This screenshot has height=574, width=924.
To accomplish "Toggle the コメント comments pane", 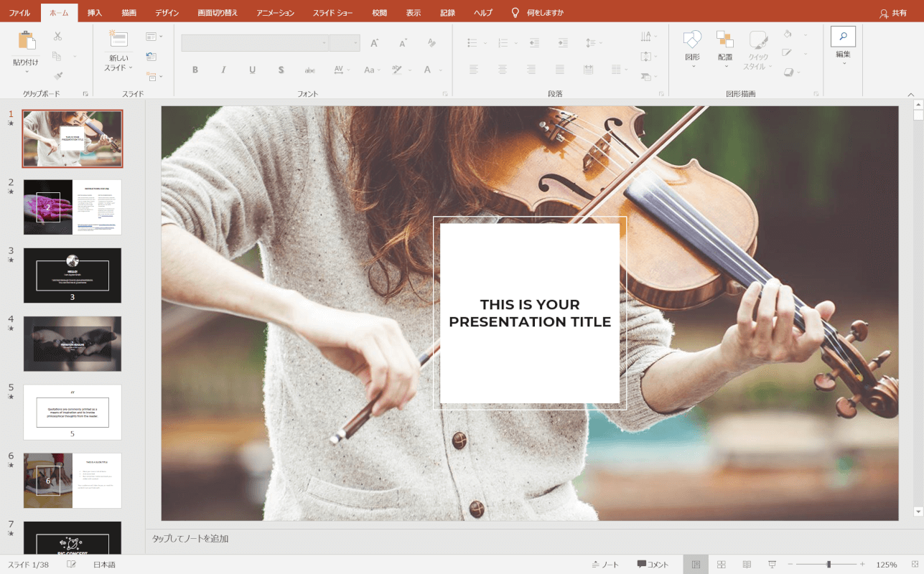I will point(653,565).
